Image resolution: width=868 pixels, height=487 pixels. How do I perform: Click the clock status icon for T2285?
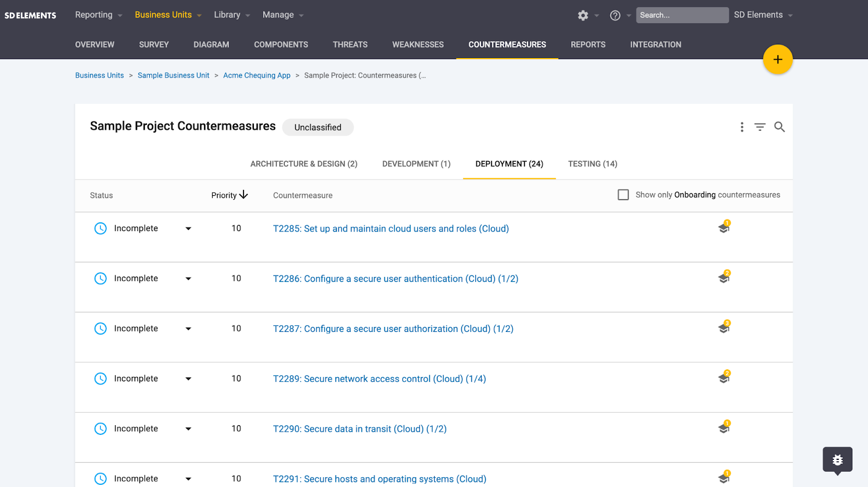100,228
